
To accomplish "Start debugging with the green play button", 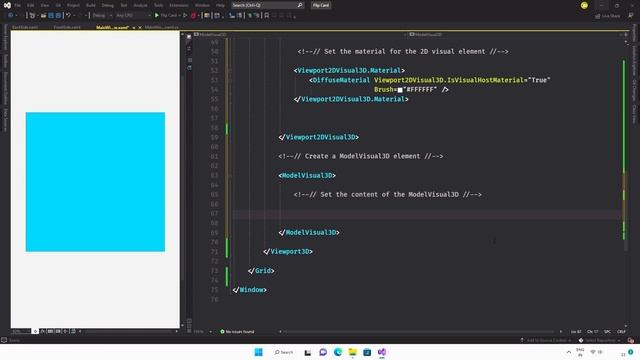I will [x=157, y=16].
